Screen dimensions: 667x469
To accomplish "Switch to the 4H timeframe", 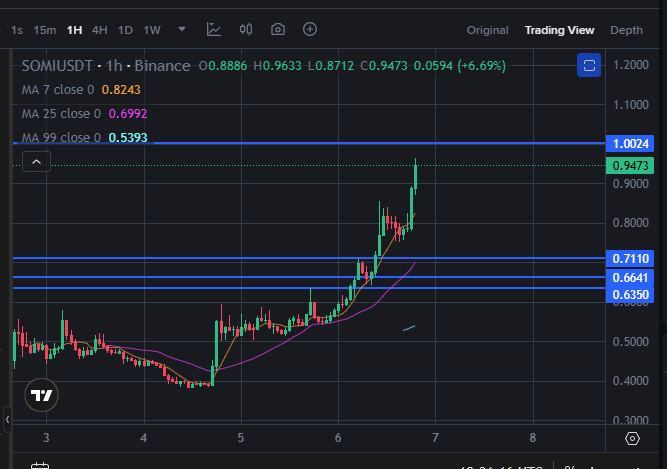I will click(x=100, y=30).
